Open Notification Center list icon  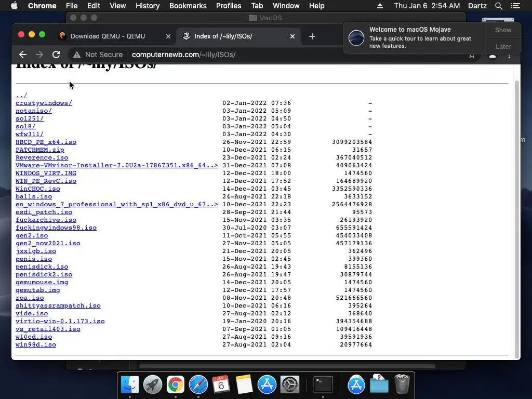(x=515, y=6)
